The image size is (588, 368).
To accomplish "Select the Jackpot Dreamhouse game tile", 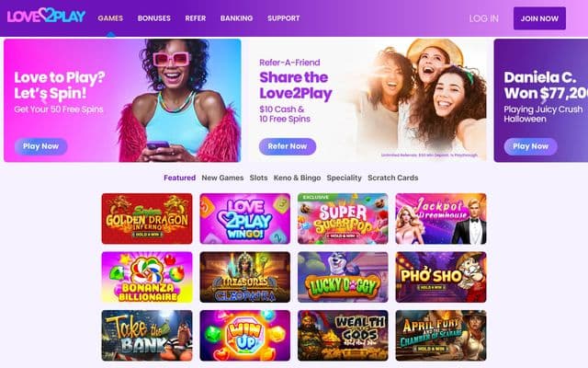I will [x=441, y=219].
